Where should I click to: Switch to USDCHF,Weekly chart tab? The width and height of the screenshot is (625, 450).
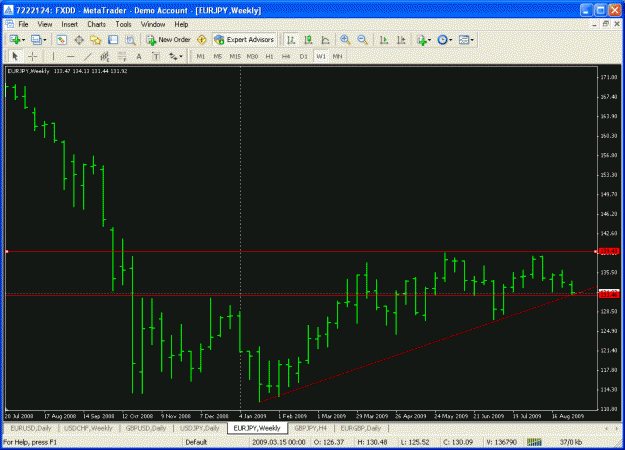click(88, 428)
